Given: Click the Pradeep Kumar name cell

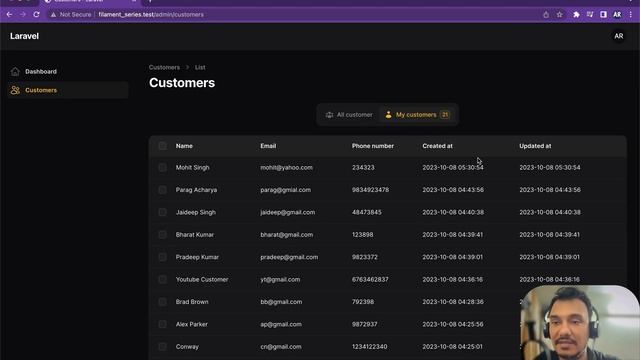Looking at the screenshot, I should (x=197, y=257).
